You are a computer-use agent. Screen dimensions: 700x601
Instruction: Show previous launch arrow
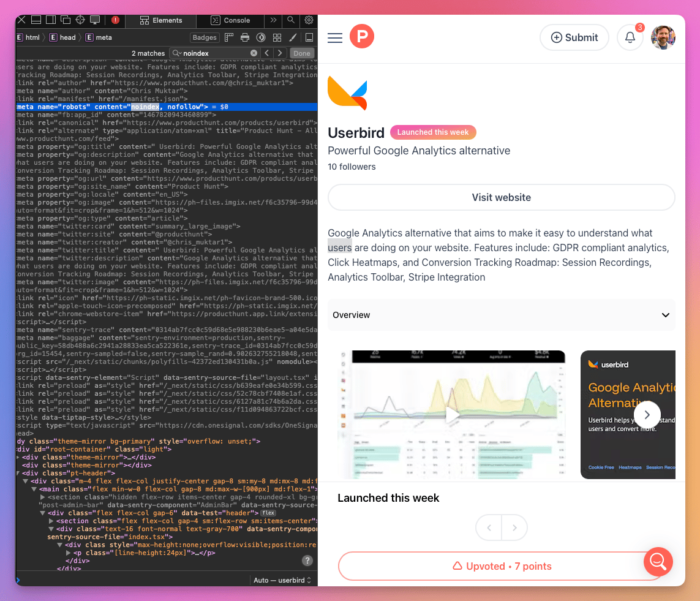click(x=489, y=527)
